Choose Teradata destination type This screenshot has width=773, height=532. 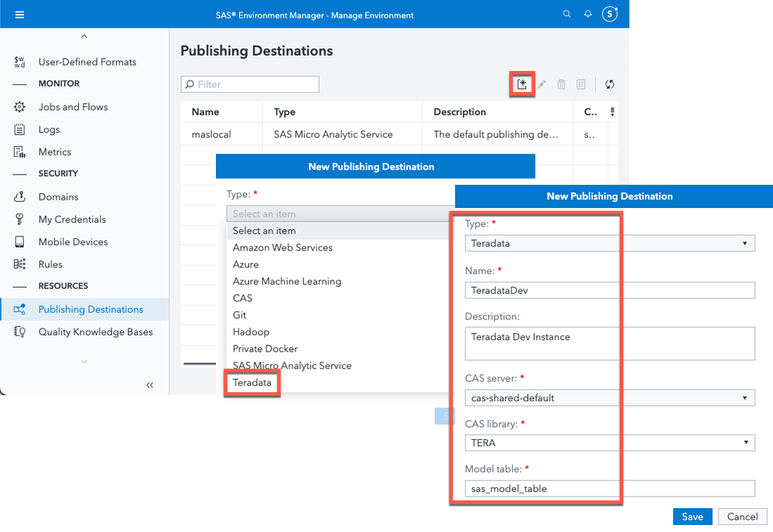pos(252,383)
